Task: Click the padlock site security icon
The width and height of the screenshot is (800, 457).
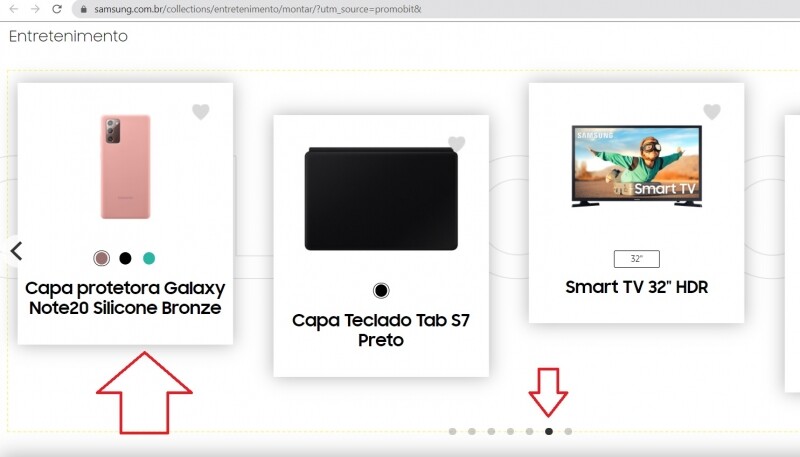Action: pyautogui.click(x=84, y=9)
